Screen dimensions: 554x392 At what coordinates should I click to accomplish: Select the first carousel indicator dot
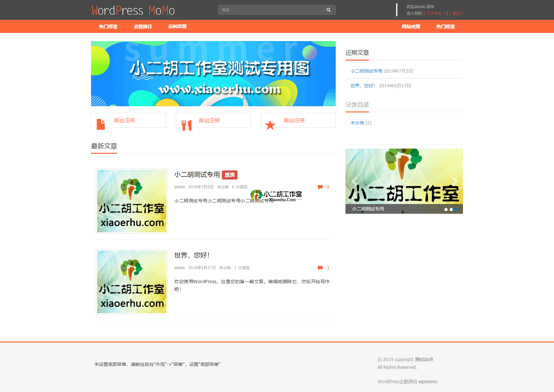tap(446, 210)
